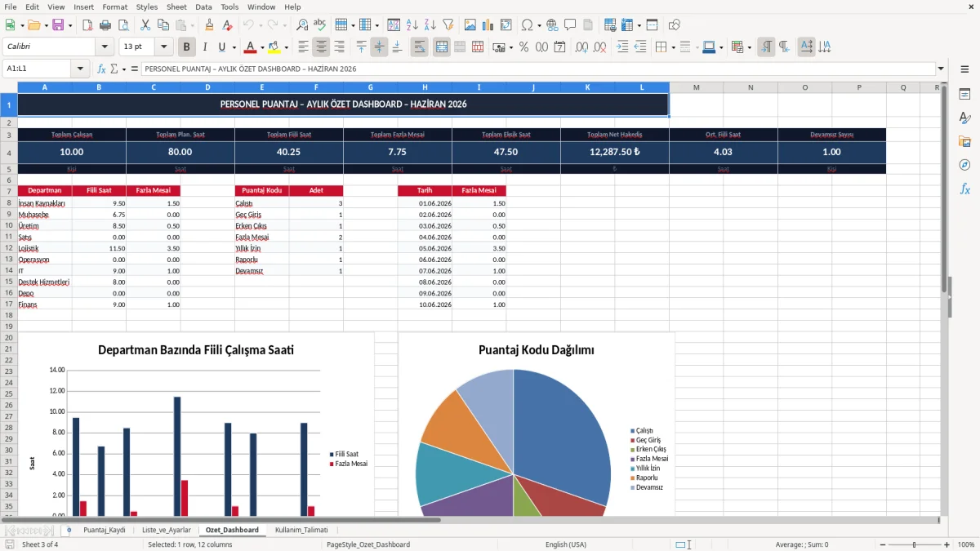The image size is (980, 551).
Task: Switch to the Kullanim_Talimati sheet tab
Action: click(x=301, y=530)
